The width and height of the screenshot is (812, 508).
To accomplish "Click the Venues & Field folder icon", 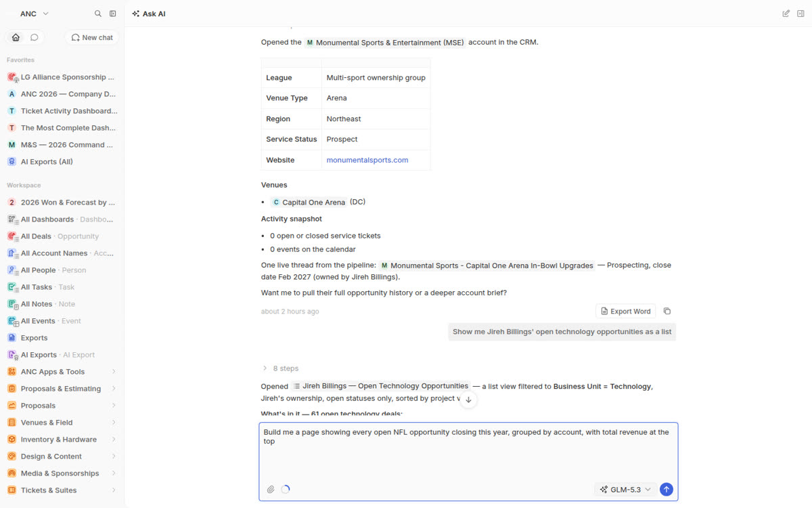I will 12,423.
